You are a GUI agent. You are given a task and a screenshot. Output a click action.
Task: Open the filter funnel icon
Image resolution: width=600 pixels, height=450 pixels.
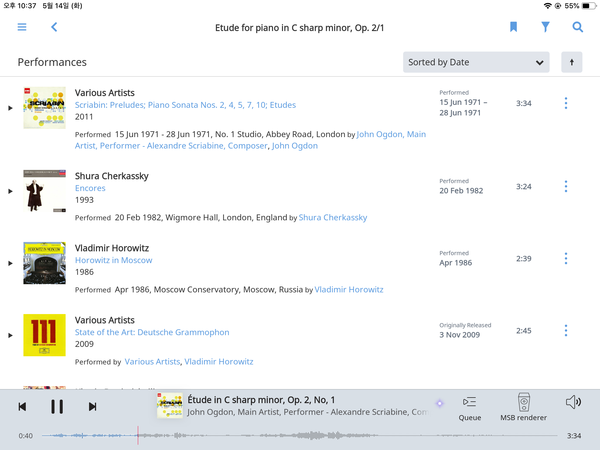545,27
